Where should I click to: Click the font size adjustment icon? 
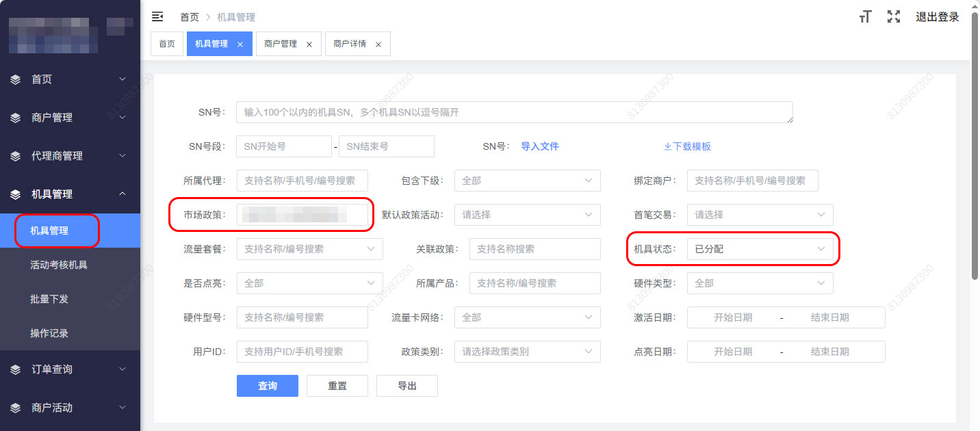coord(865,17)
